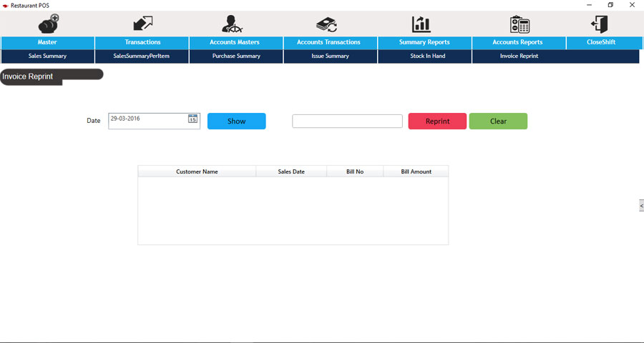Open the calendar picker in Date field
The image size is (644, 343).
click(x=192, y=119)
